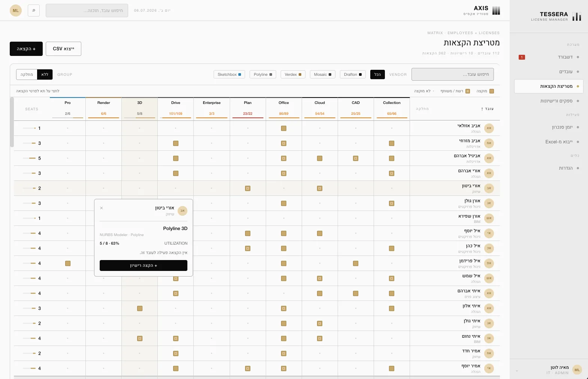The height and width of the screenshot is (379, 588).
Task: Click the Plan shared marker for אייל כהן
Action: click(x=248, y=248)
